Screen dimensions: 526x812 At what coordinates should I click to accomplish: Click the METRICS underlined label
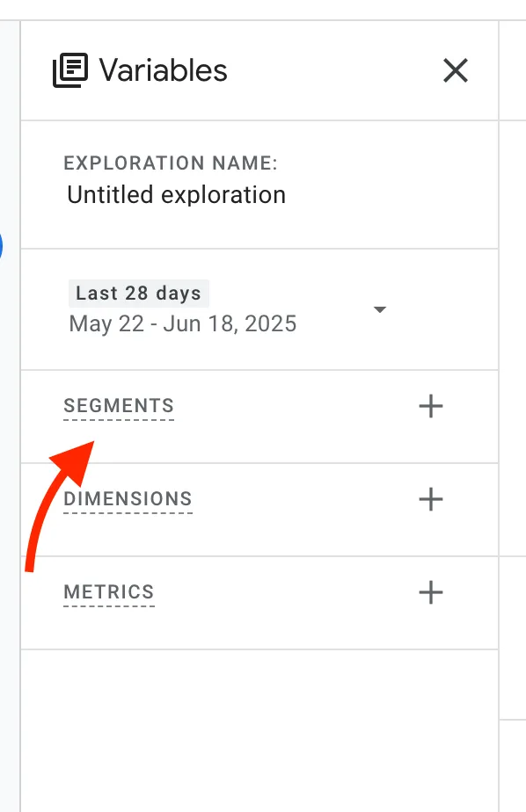point(109,592)
